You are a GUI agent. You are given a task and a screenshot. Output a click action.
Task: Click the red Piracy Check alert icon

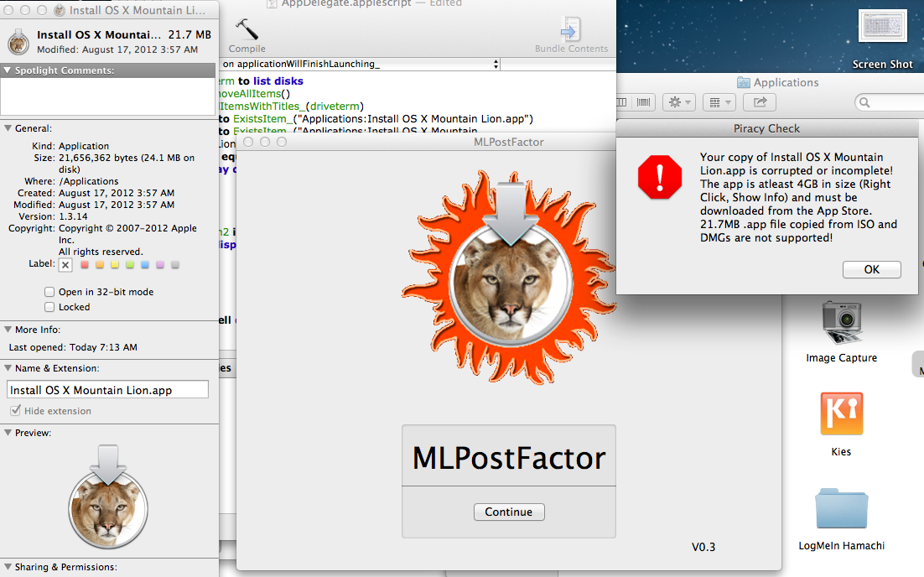[659, 177]
